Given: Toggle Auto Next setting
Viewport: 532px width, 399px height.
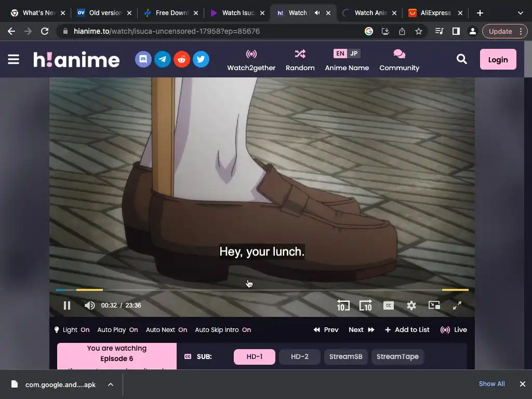Looking at the screenshot, I should [166, 330].
